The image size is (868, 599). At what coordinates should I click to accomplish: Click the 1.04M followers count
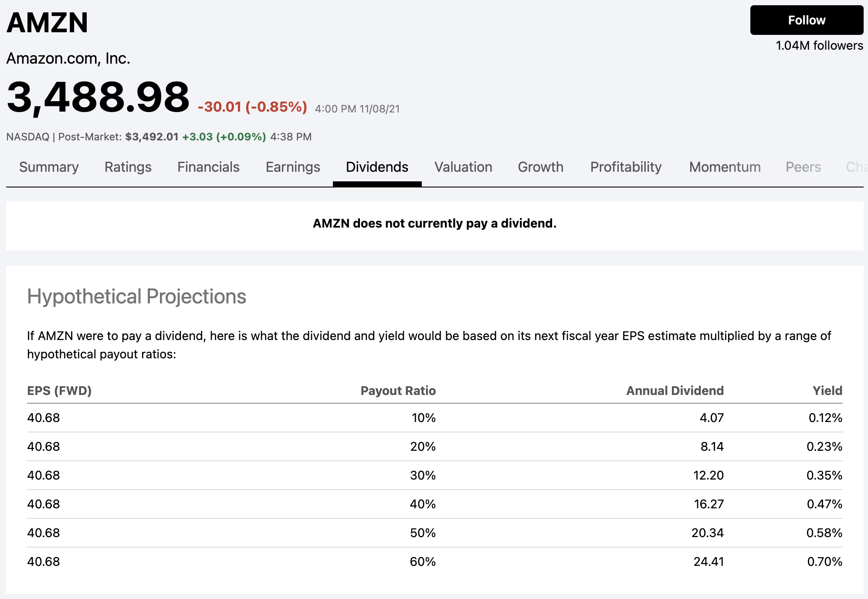tap(819, 45)
